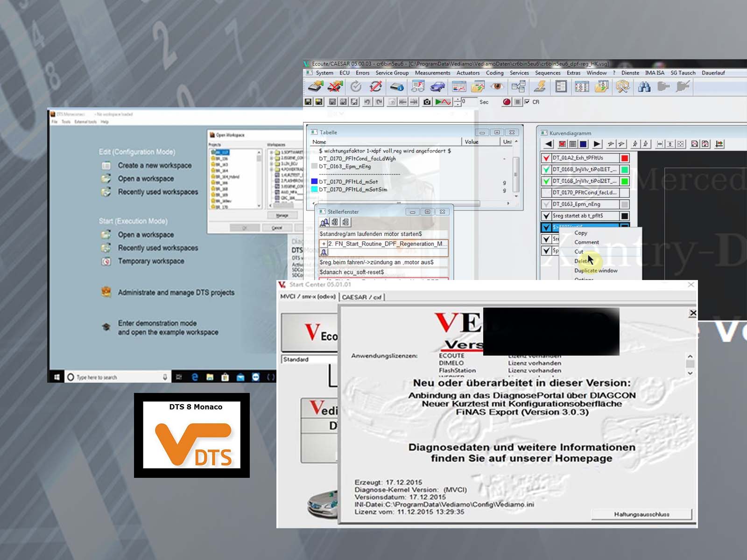This screenshot has height=560, width=747.
Task: Click the expand-all icon in Stellerfenster toolbar
Action: point(335,223)
